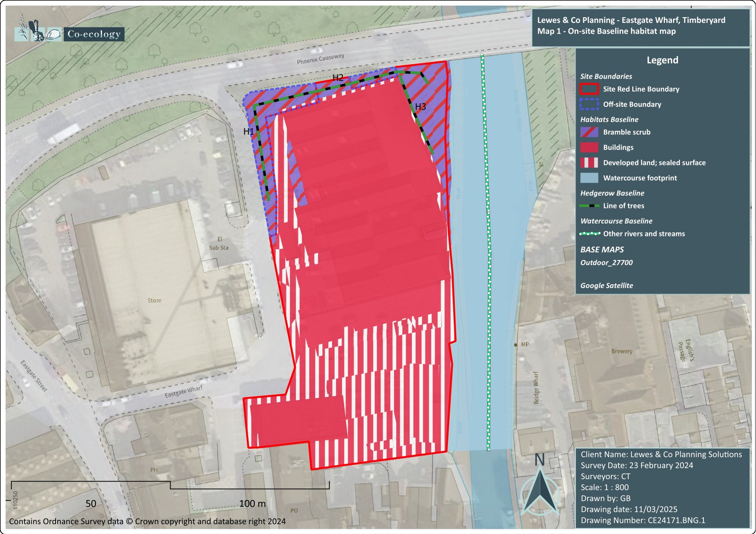The width and height of the screenshot is (756, 534).
Task: Click the Brewery label on map
Action: click(x=622, y=351)
